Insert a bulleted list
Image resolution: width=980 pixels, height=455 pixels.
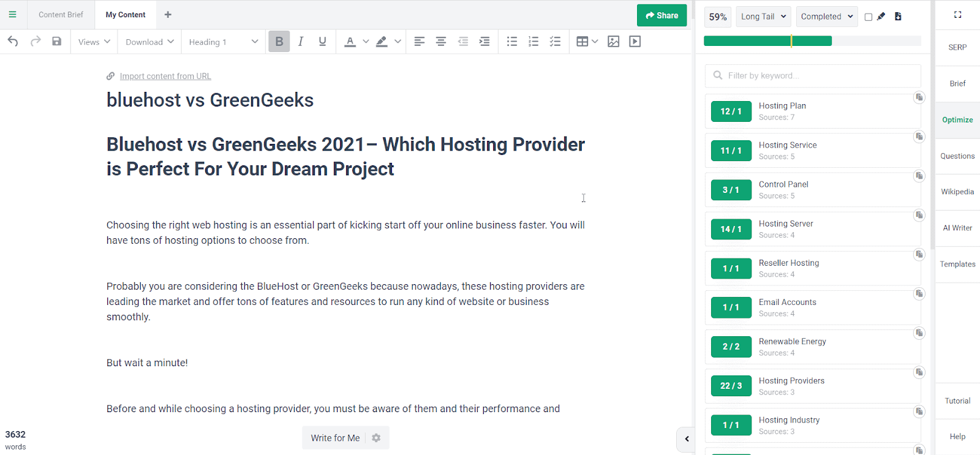[x=512, y=42]
